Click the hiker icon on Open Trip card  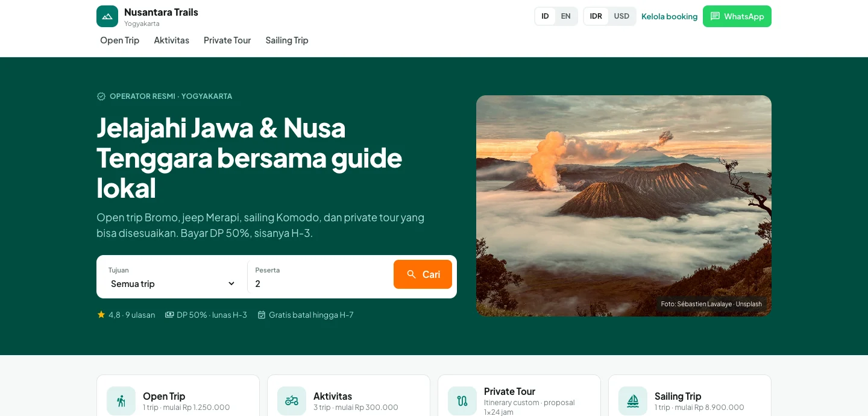(121, 401)
